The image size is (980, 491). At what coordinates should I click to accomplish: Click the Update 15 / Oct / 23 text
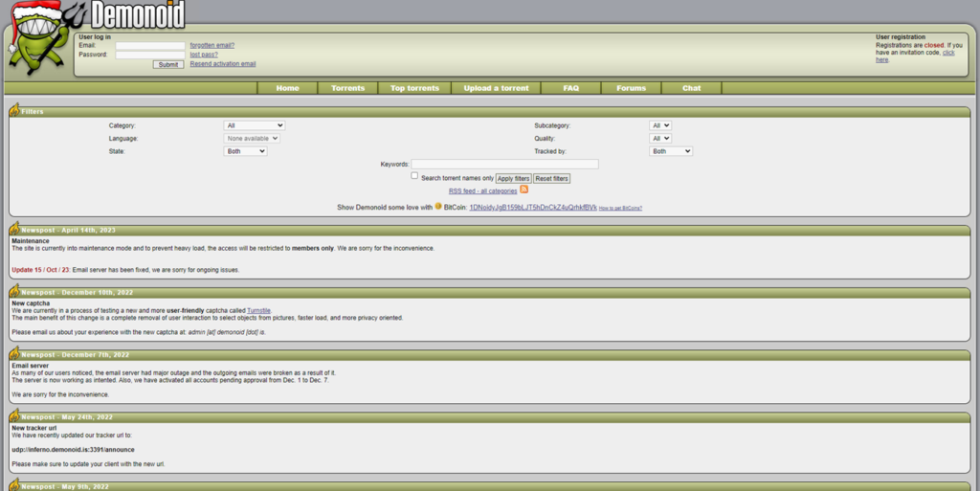(x=41, y=270)
